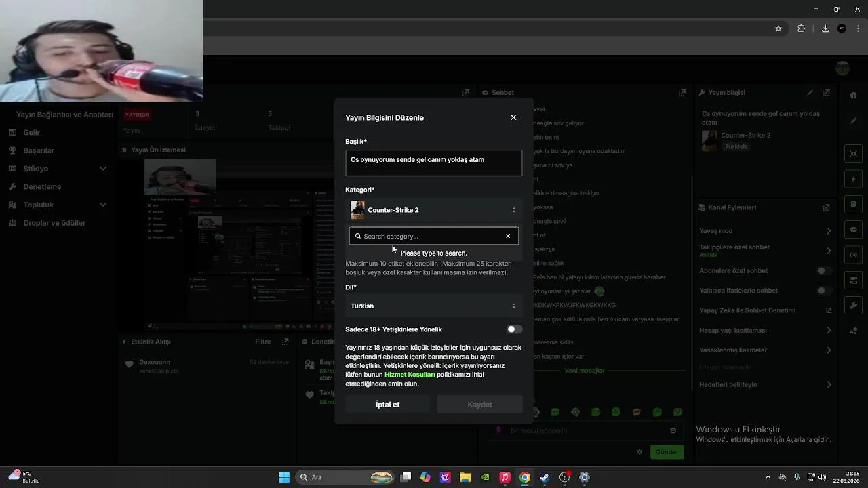Toggle Abonelere özel sohbet switch
This screenshot has width=868, height=488.
click(x=824, y=271)
